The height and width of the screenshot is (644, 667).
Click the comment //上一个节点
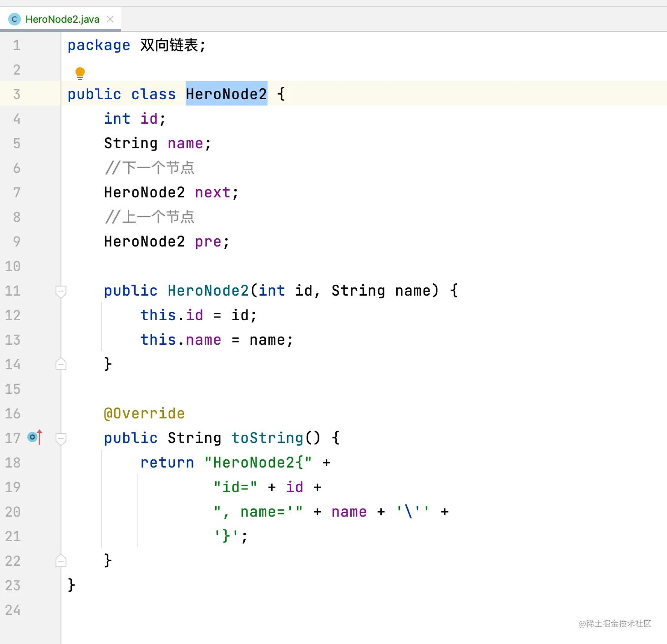tap(149, 217)
